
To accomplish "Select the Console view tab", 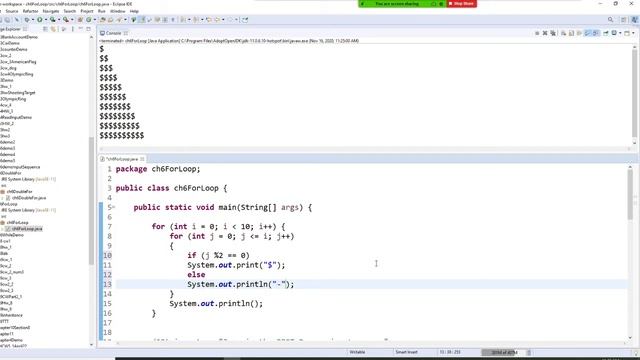I will [x=113, y=33].
